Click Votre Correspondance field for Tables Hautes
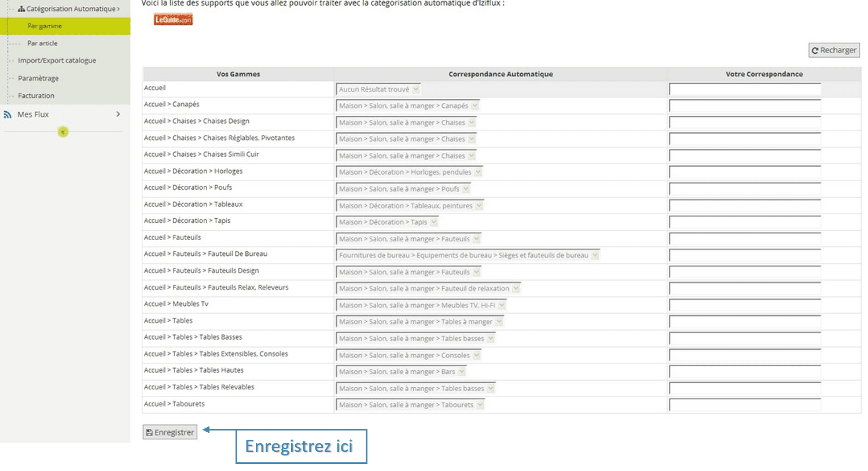 (x=745, y=372)
